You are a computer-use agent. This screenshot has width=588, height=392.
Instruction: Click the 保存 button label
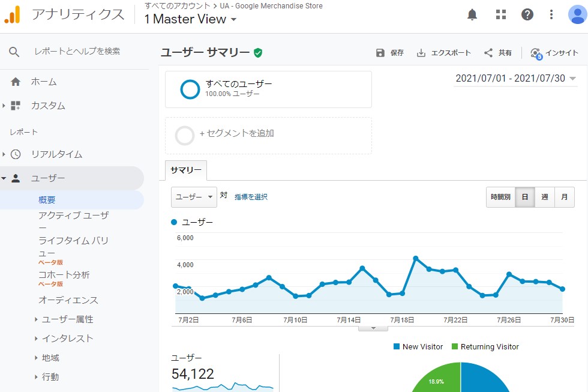397,53
